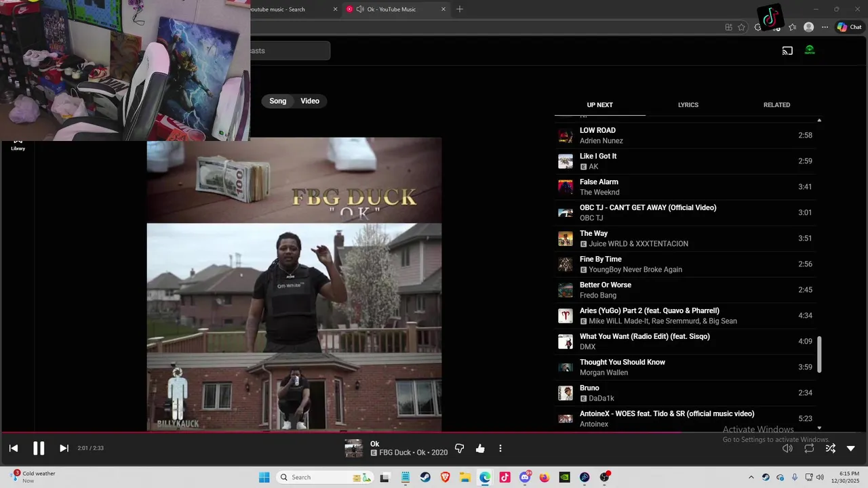Toggle repeat mode in the player

tap(809, 448)
